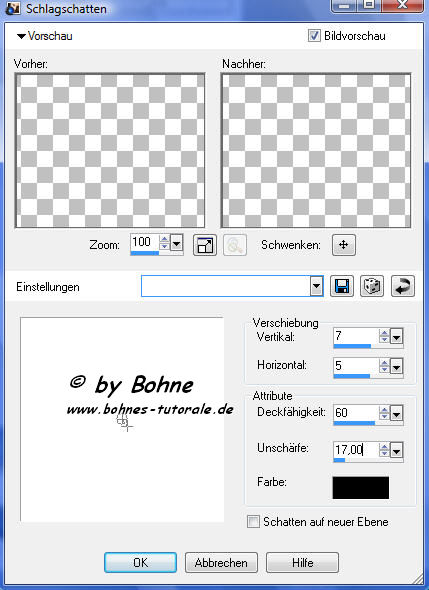Open the Zoom value dropdown arrow
This screenshot has width=429, height=590.
tap(176, 243)
